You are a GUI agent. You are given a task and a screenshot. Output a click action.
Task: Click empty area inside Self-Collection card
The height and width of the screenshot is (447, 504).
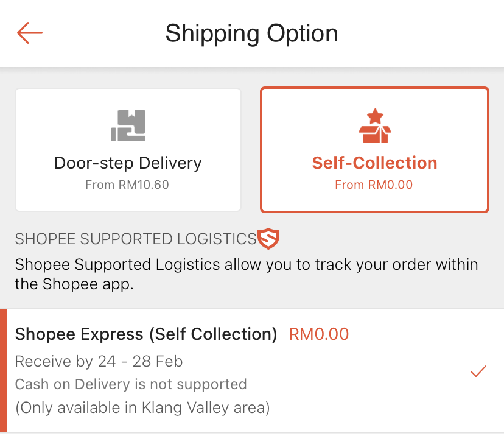pyautogui.click(x=450, y=122)
